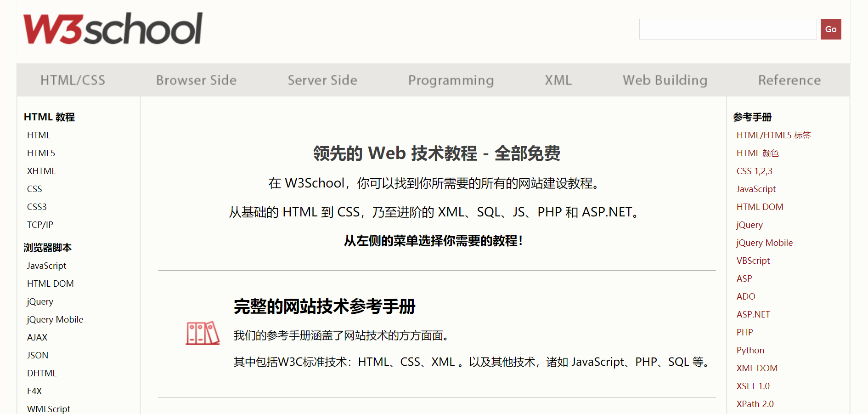Viewport: 868px width, 414px height.
Task: Open jQuery Mobile tutorial in left sidebar
Action: (x=55, y=320)
